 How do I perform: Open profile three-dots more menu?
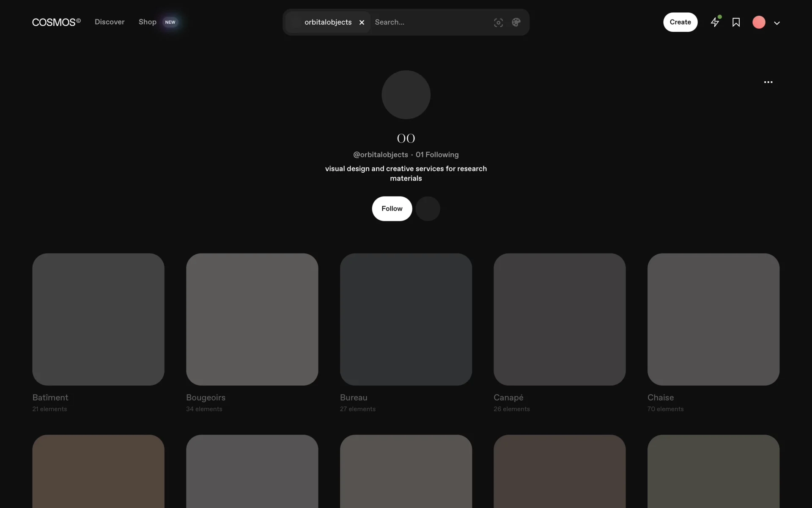point(768,82)
